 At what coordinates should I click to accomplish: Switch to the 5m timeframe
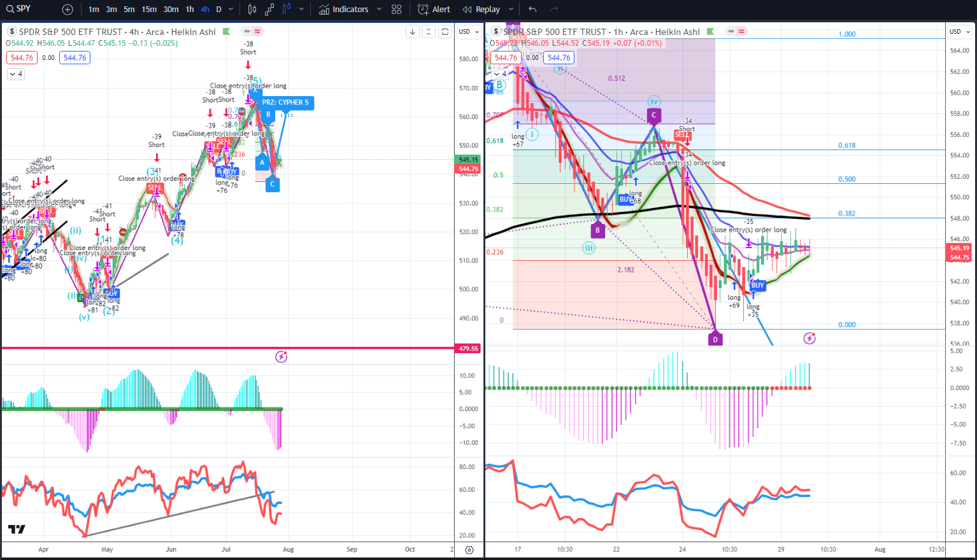[x=129, y=10]
